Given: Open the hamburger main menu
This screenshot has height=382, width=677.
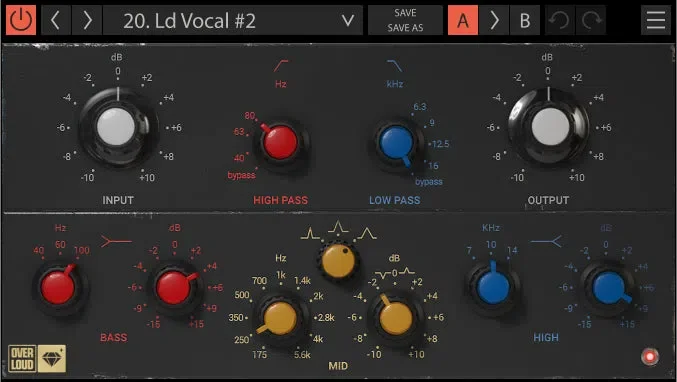Looking at the screenshot, I should click(656, 20).
